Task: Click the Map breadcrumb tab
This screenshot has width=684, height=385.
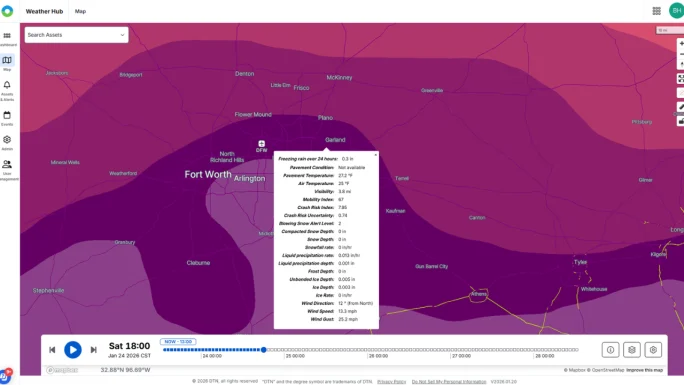Action: pos(80,11)
